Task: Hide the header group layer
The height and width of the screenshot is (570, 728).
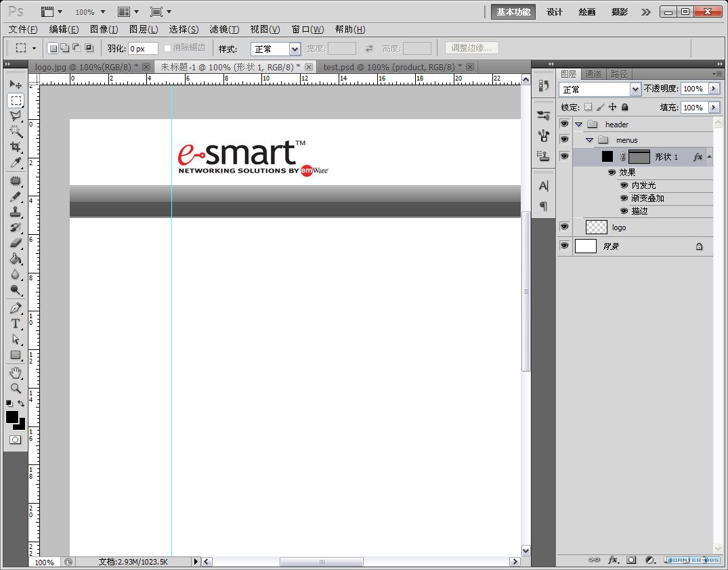Action: (564, 124)
